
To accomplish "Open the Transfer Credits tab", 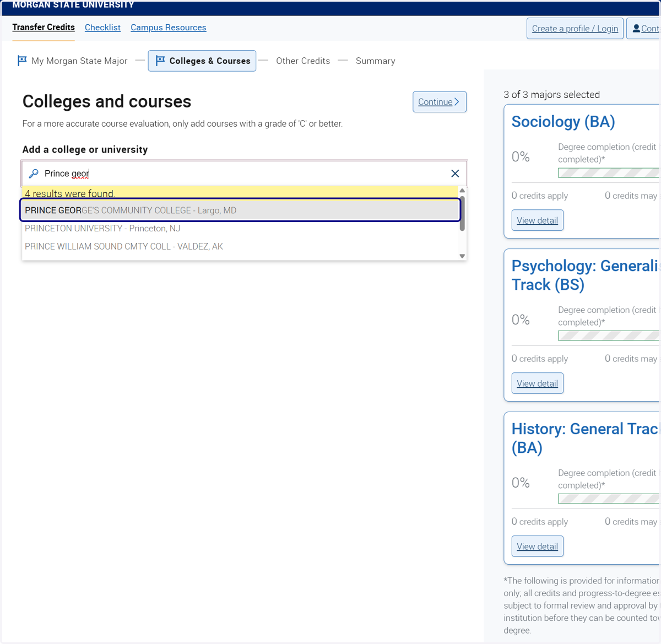I will [44, 28].
